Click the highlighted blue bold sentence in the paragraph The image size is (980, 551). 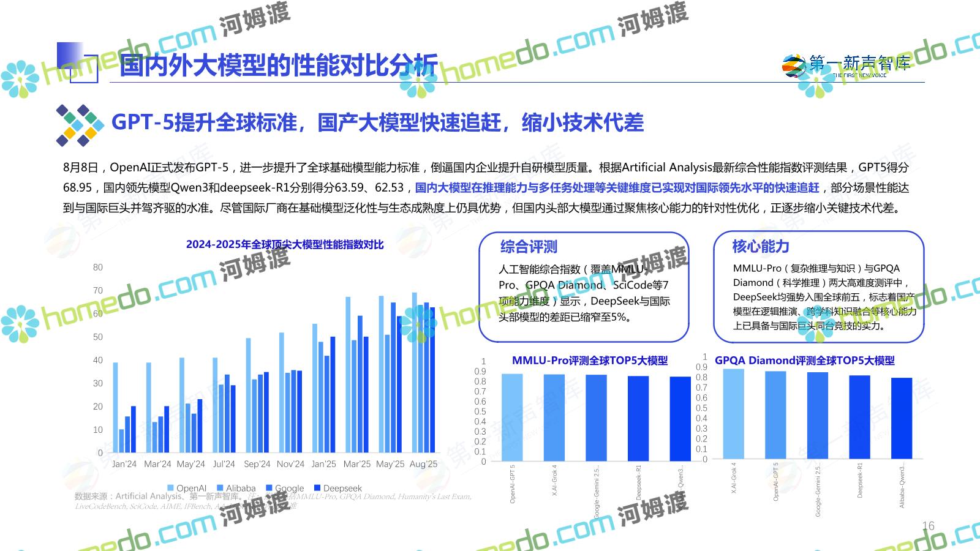coord(617,187)
